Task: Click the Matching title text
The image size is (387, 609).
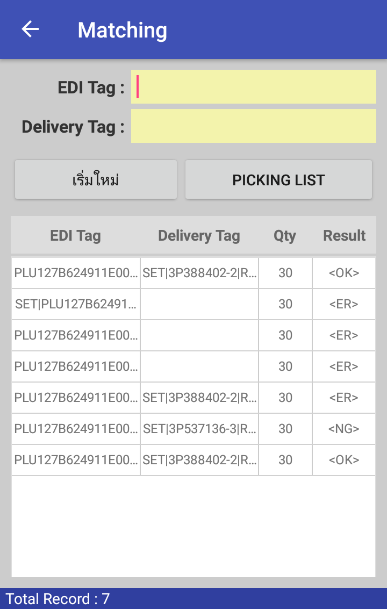Action: [x=122, y=30]
